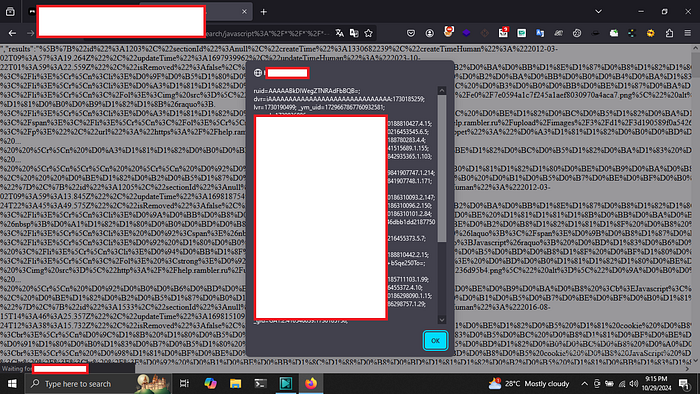Close the current browser tab
Screen dimensions: 700x394
click(x=244, y=12)
